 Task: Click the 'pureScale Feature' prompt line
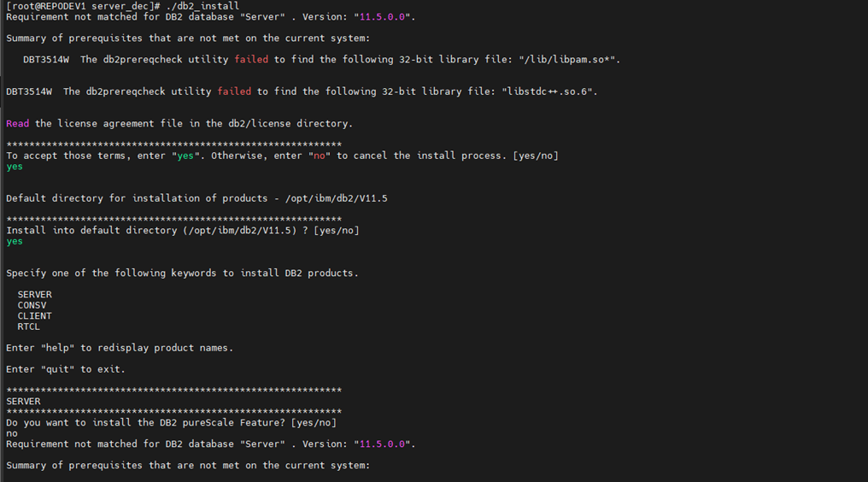(x=171, y=423)
